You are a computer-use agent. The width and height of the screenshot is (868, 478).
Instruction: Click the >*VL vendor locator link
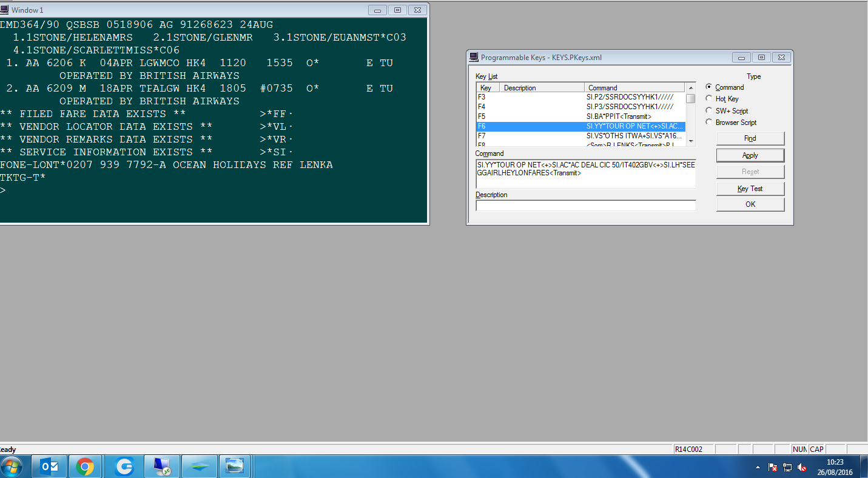(x=275, y=127)
